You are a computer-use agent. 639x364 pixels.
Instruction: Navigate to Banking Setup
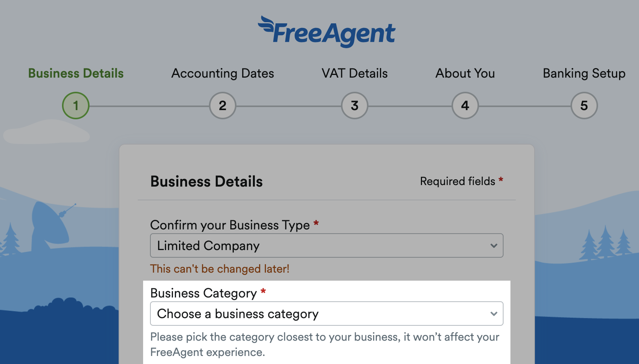tap(584, 73)
